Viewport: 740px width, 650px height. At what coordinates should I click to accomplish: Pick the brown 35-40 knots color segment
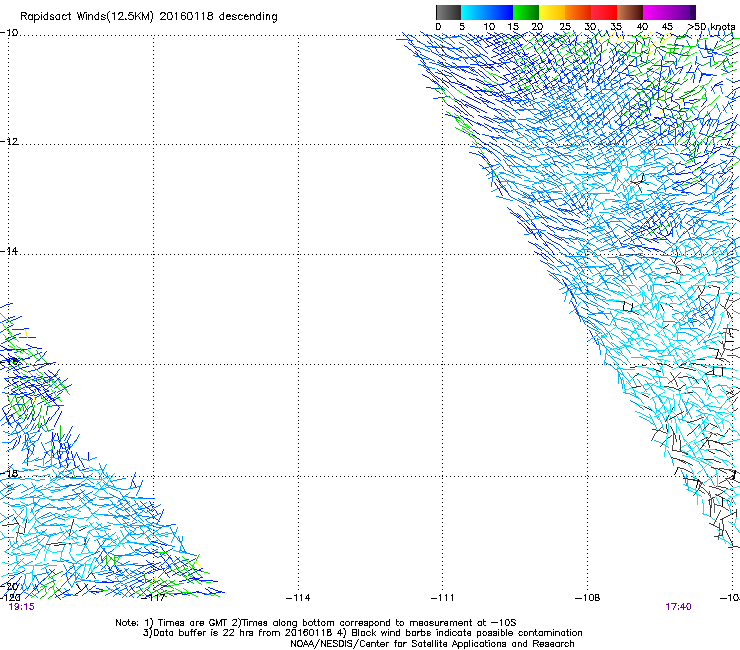click(x=630, y=12)
